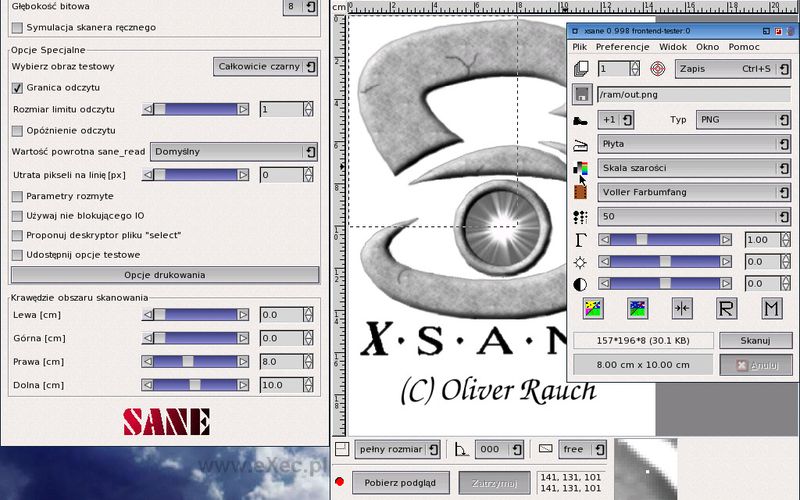Click the Pobierz podgląd button

point(400,483)
